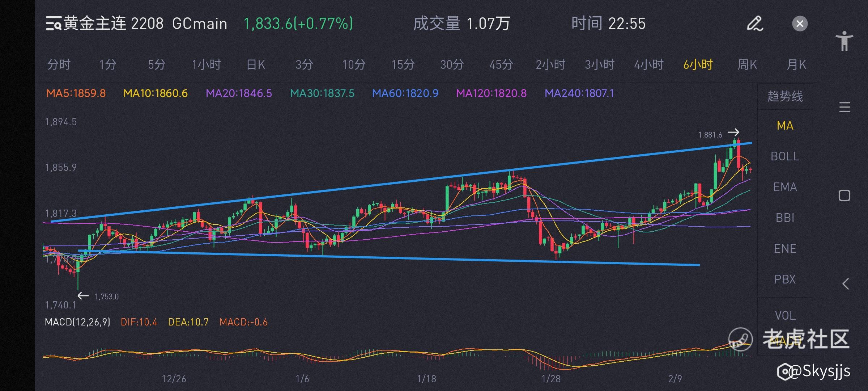Image resolution: width=868 pixels, height=391 pixels.
Task: Close the chart with X button
Action: pyautogui.click(x=800, y=24)
